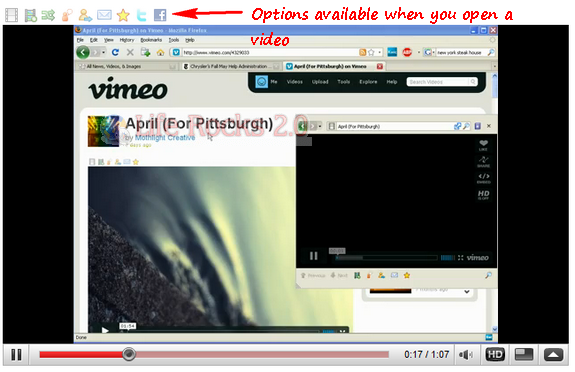The image size is (575, 372).
Task: Click the Firefox stop X button
Action: (x=130, y=52)
